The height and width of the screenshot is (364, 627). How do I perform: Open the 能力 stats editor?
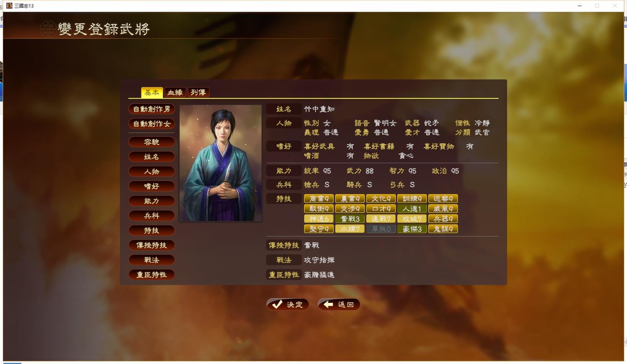pyautogui.click(x=152, y=201)
